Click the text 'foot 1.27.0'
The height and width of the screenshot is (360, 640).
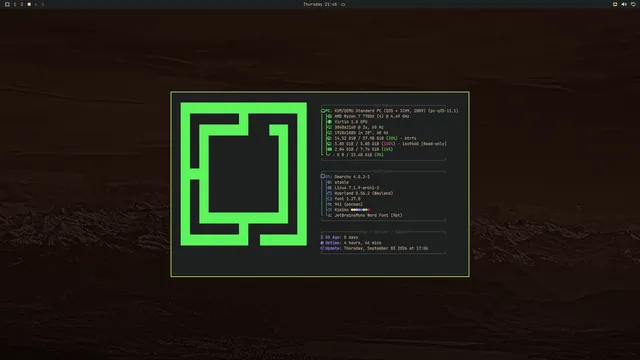tap(347, 199)
